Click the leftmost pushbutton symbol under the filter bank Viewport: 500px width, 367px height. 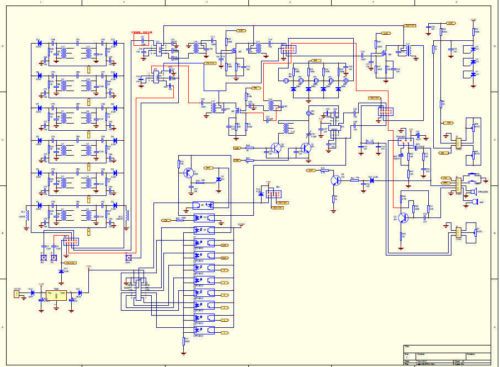click(x=44, y=258)
